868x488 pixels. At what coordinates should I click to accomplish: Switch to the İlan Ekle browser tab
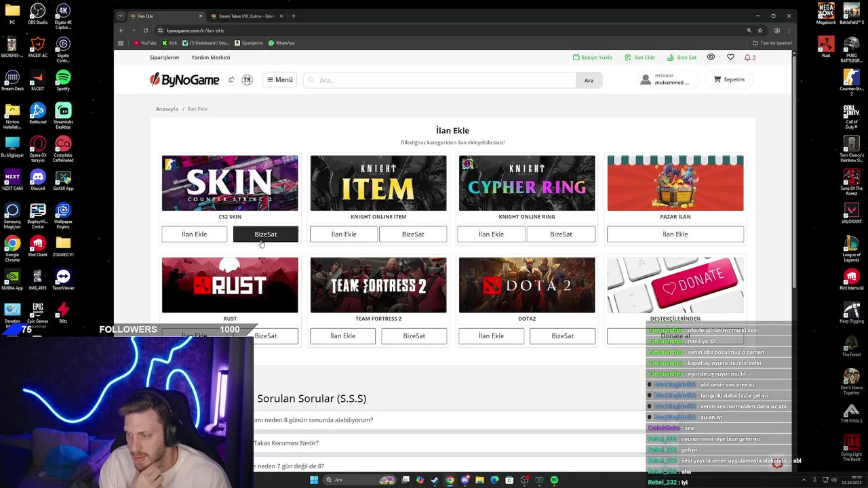point(166,16)
